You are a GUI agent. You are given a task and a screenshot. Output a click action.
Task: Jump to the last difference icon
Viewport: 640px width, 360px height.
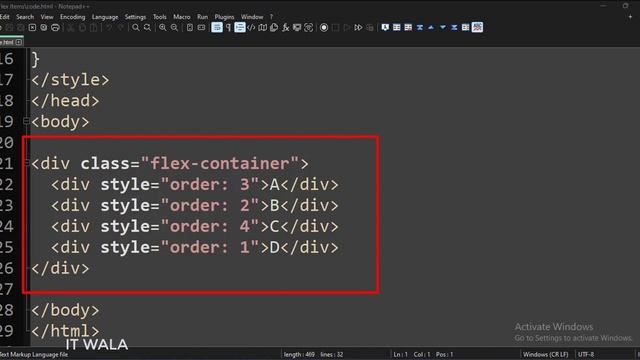(x=454, y=27)
